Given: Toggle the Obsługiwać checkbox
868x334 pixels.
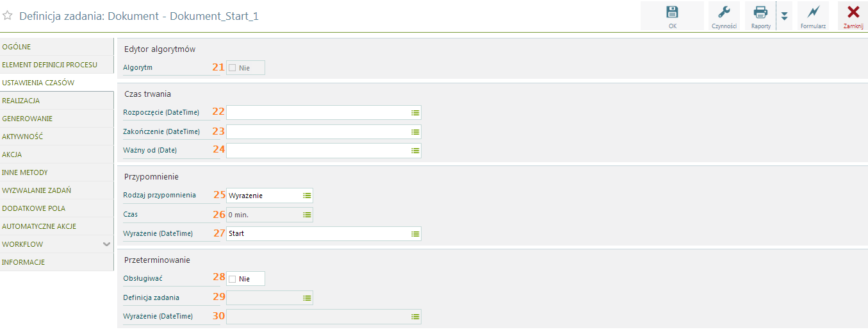Looking at the screenshot, I should tap(233, 279).
